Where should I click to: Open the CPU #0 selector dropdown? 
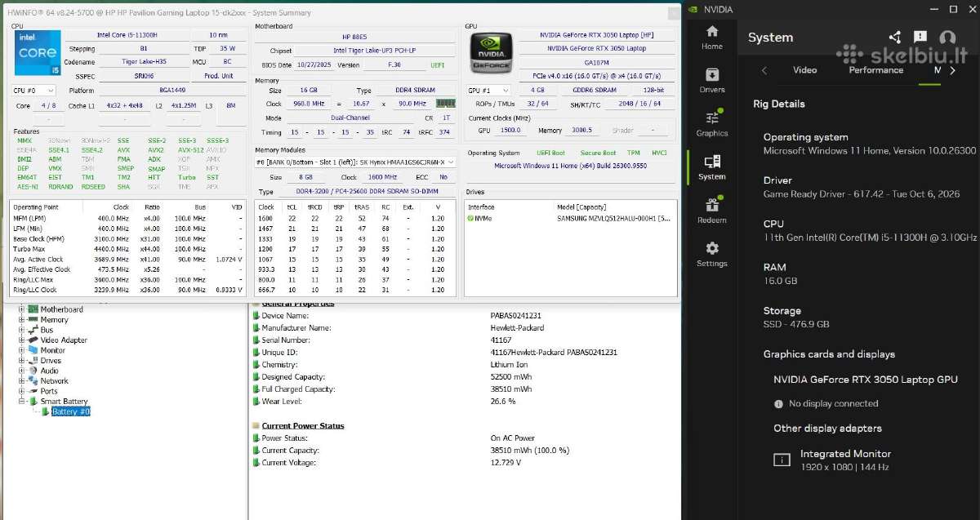(x=35, y=90)
